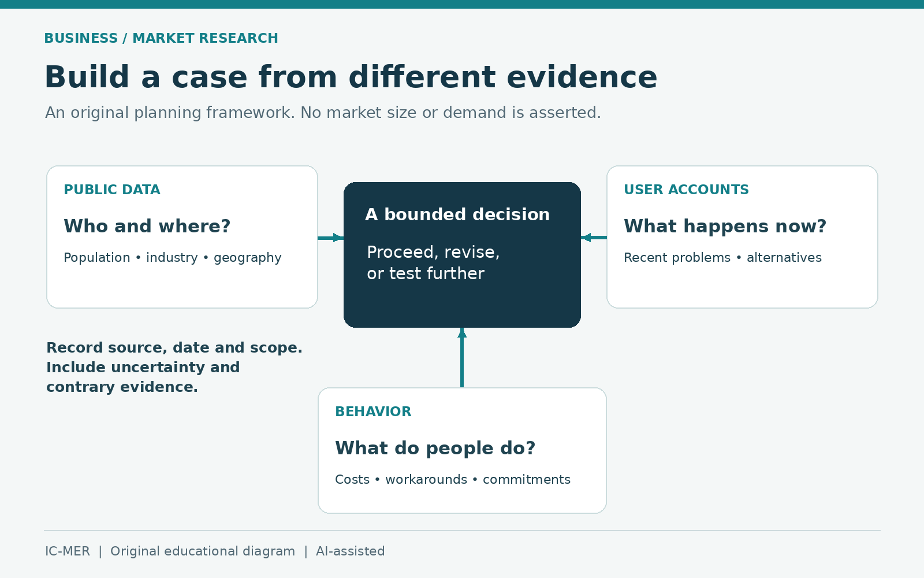Click 'Population • industry • geography' text

pyautogui.click(x=173, y=258)
